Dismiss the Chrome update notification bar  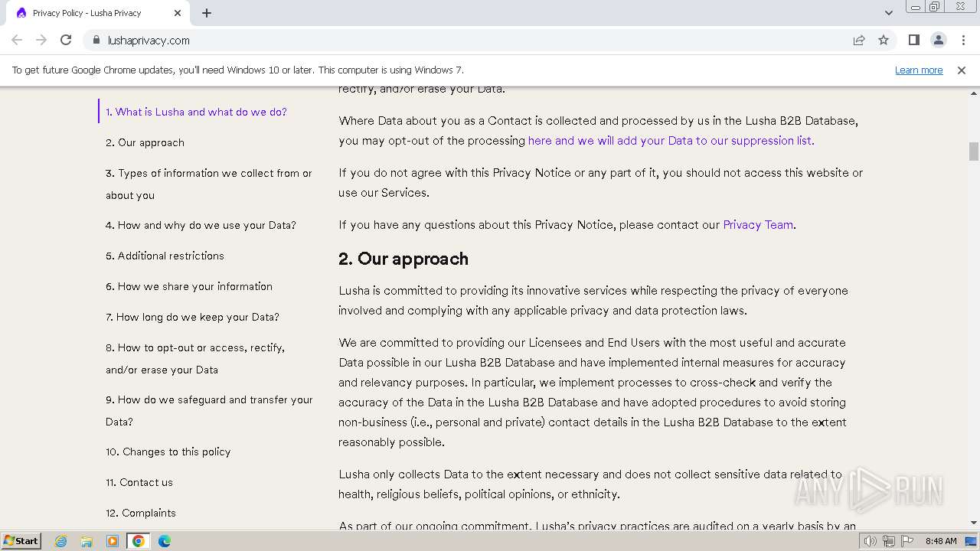pos(961,70)
